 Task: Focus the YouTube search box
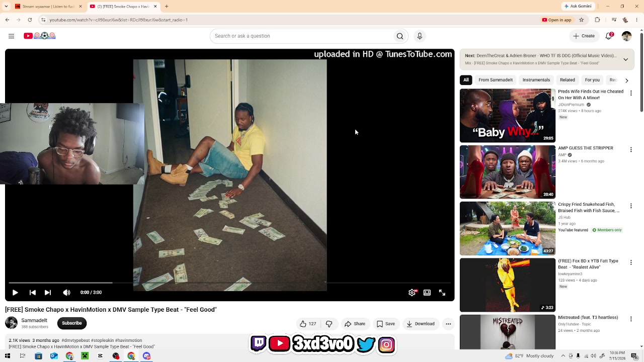click(302, 36)
